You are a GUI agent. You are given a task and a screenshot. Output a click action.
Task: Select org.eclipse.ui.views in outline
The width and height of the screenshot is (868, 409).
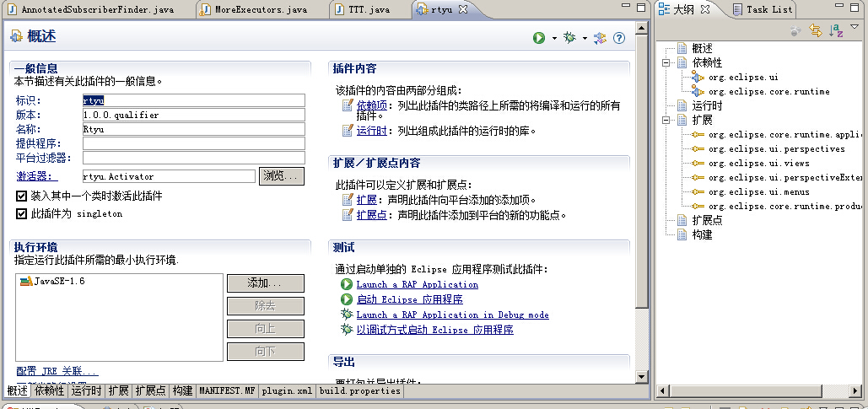(x=759, y=164)
